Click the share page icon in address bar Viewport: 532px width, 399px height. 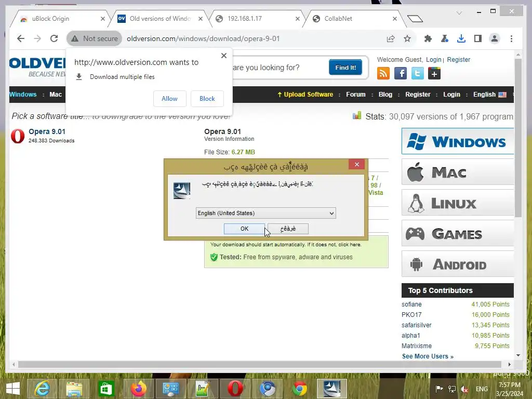point(391,38)
